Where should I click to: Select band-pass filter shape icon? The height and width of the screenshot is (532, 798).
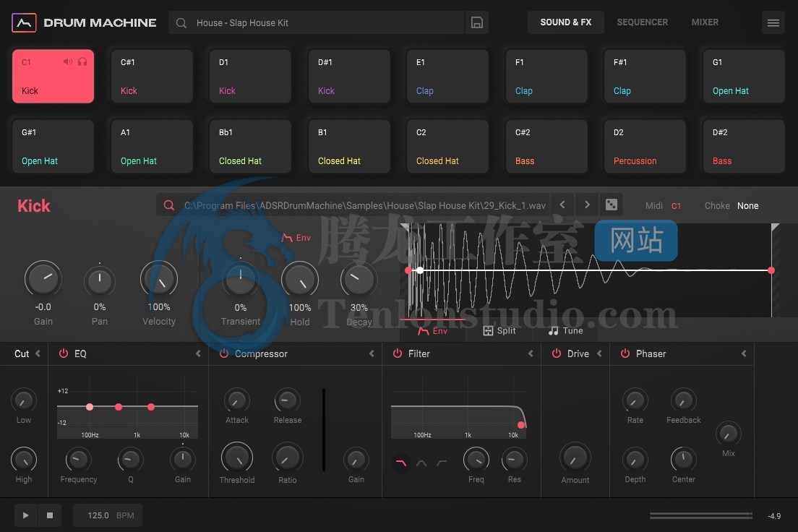click(421, 463)
